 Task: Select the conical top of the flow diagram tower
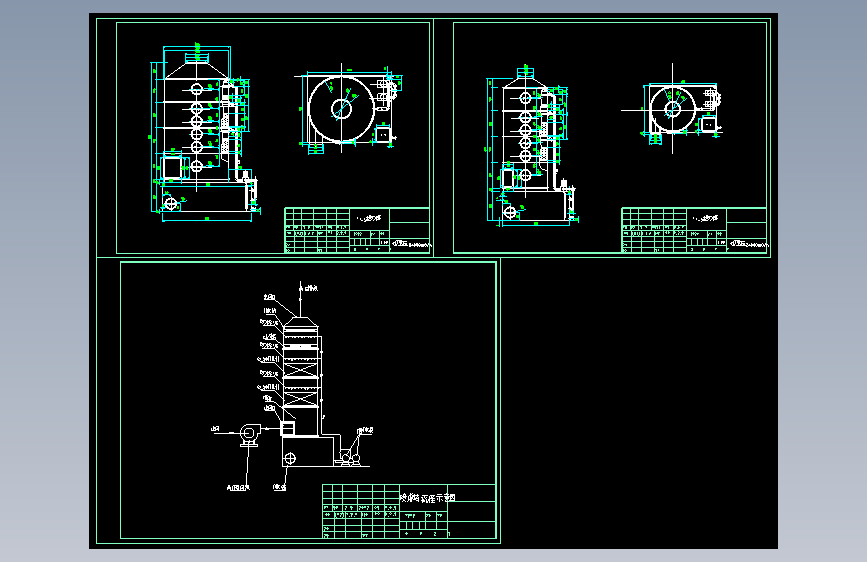[300, 321]
